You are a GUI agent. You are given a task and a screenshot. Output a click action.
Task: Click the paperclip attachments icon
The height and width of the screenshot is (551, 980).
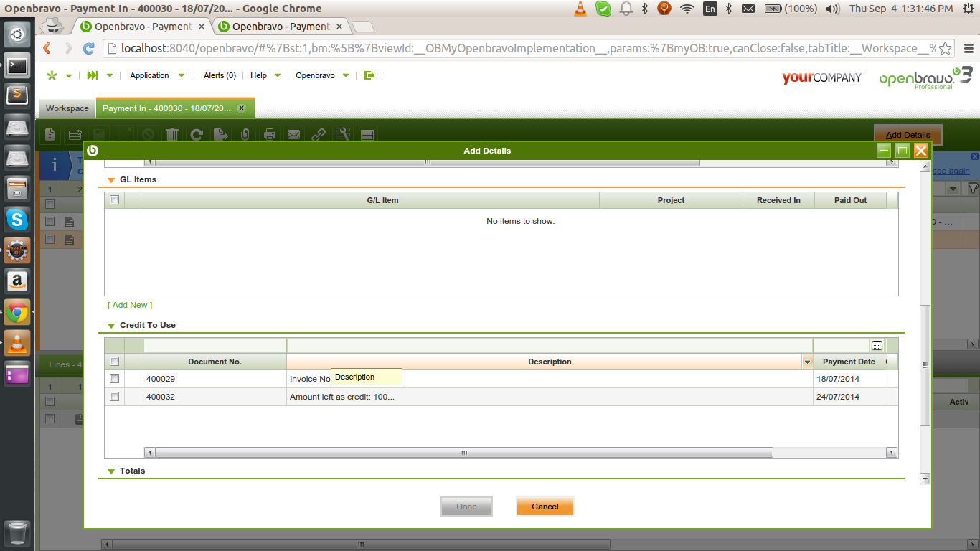tap(245, 134)
